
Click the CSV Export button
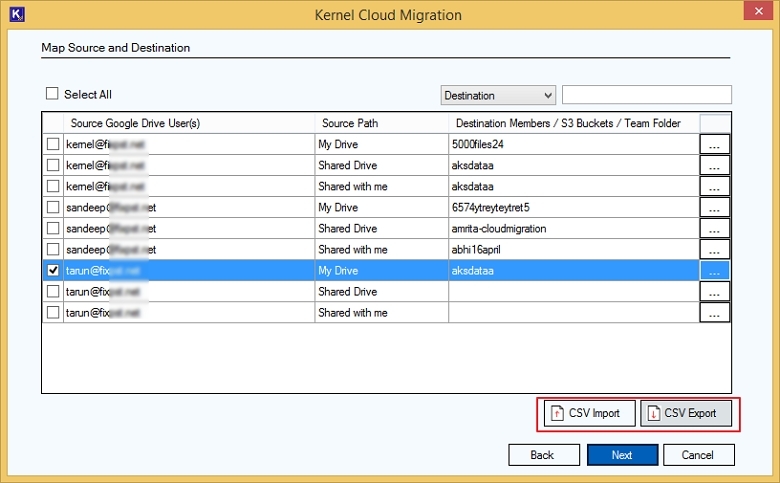[686, 413]
